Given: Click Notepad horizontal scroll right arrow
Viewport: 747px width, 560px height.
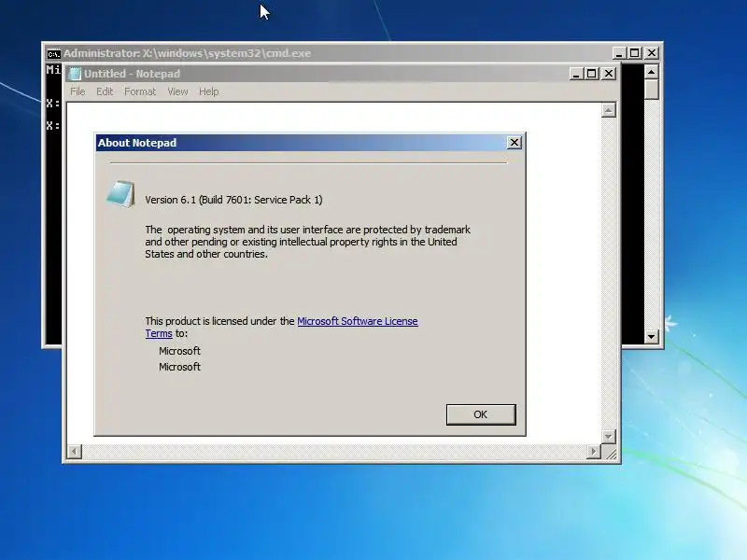Looking at the screenshot, I should (593, 451).
